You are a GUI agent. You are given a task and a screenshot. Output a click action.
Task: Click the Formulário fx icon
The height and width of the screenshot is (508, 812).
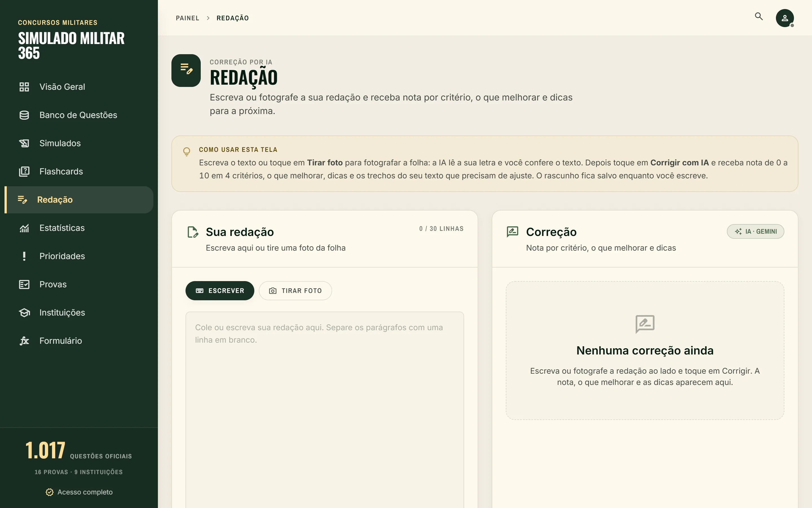coord(24,341)
